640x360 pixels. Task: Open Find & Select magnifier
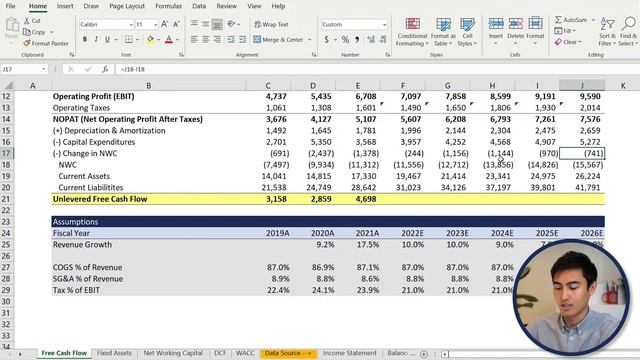(x=628, y=32)
